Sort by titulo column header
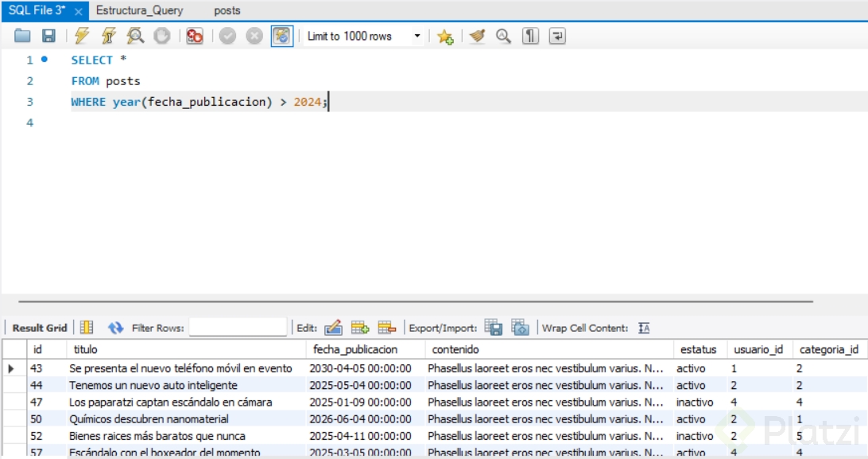Image resolution: width=868 pixels, height=459 pixels. pyautogui.click(x=186, y=349)
